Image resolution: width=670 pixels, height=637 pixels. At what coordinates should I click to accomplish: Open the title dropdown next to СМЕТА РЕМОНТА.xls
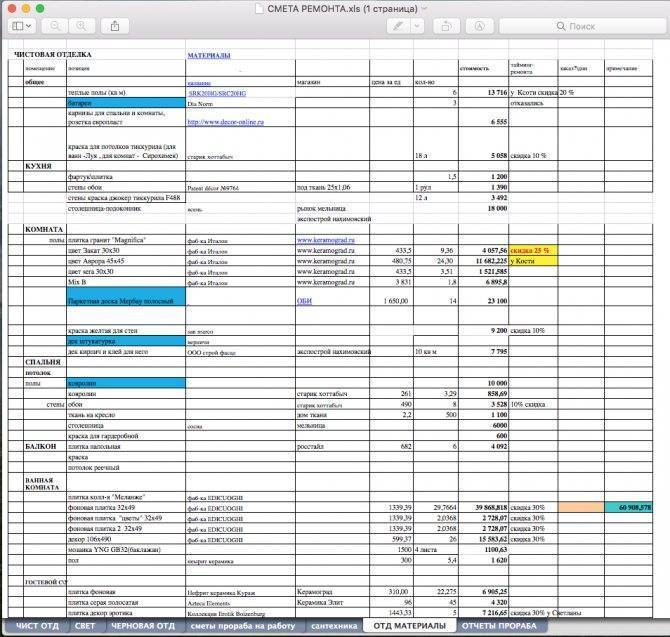tap(424, 9)
